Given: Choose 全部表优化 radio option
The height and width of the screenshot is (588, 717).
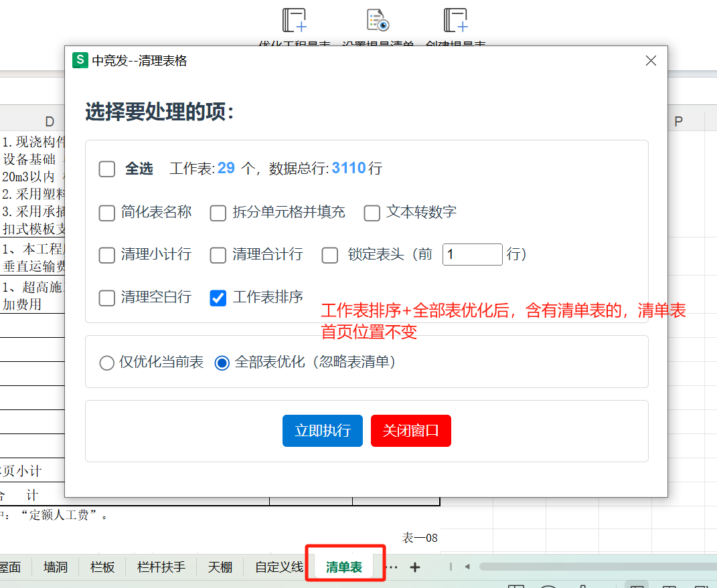Looking at the screenshot, I should click(x=222, y=363).
